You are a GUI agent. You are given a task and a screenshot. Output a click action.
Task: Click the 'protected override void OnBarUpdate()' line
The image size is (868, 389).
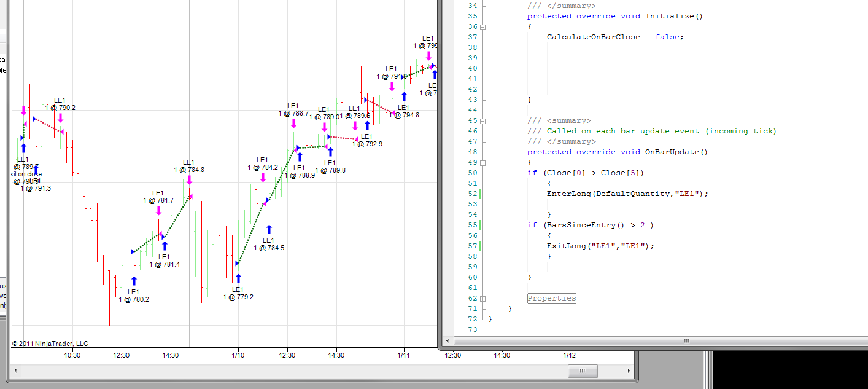(618, 152)
